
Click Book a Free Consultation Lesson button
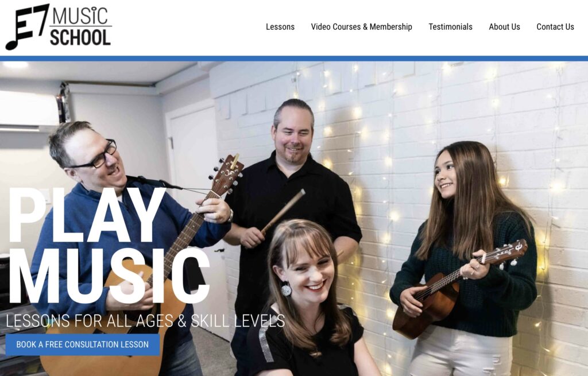[83, 344]
